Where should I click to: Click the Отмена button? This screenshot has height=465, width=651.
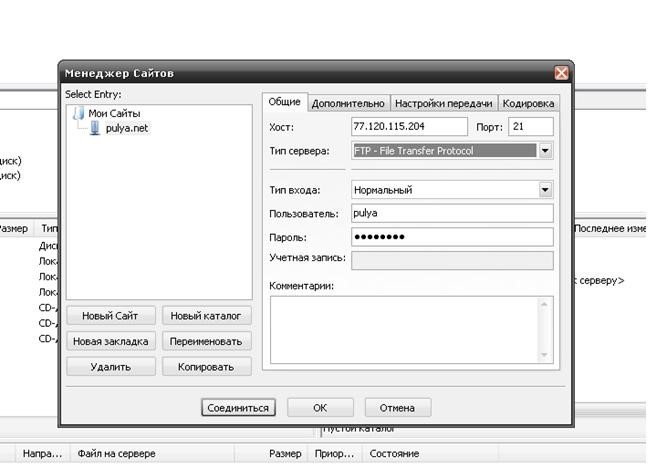click(x=398, y=408)
